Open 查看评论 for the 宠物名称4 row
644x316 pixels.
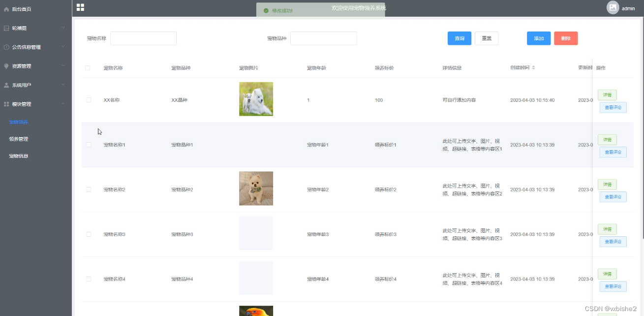click(613, 286)
